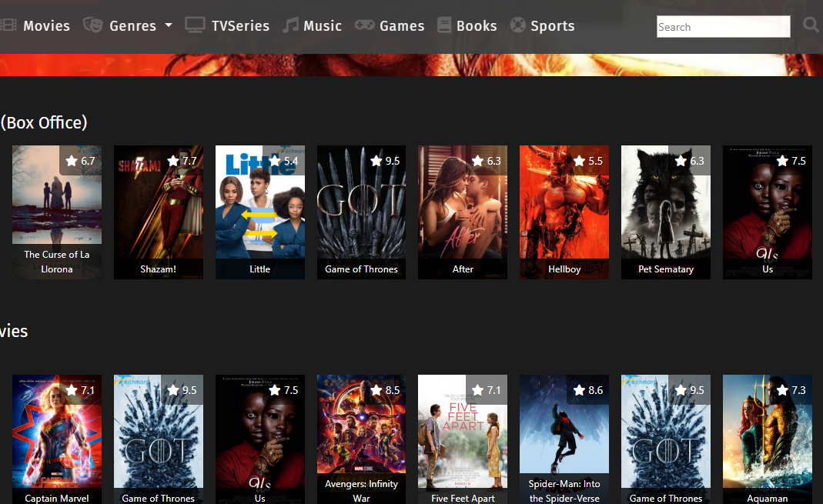This screenshot has height=504, width=823.
Task: Open the After movie poster
Action: tap(463, 212)
